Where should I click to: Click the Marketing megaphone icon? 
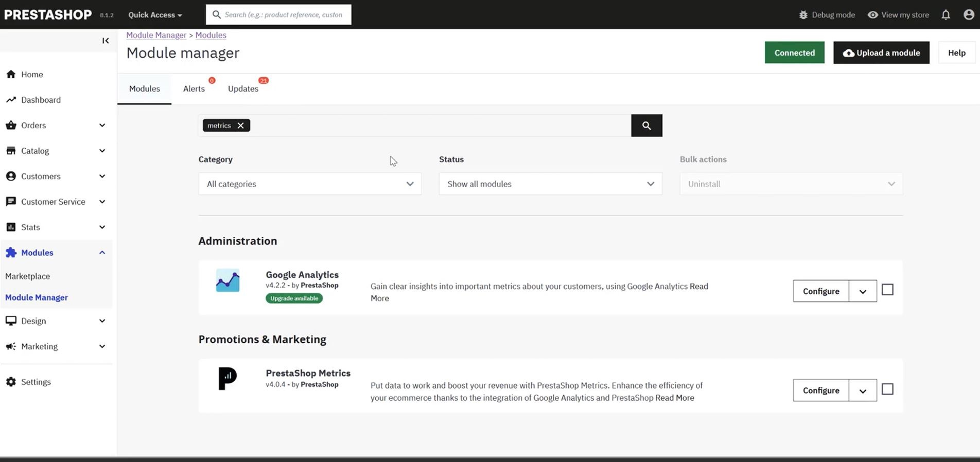click(11, 346)
